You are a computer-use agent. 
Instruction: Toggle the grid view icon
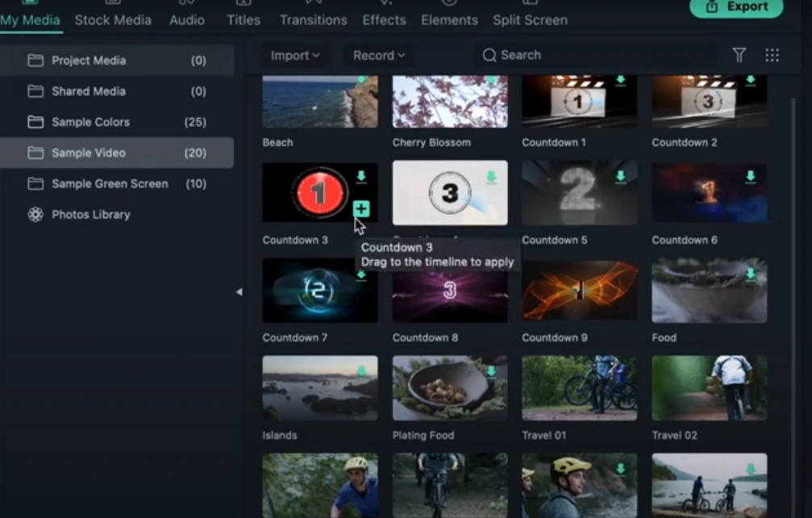click(x=772, y=55)
